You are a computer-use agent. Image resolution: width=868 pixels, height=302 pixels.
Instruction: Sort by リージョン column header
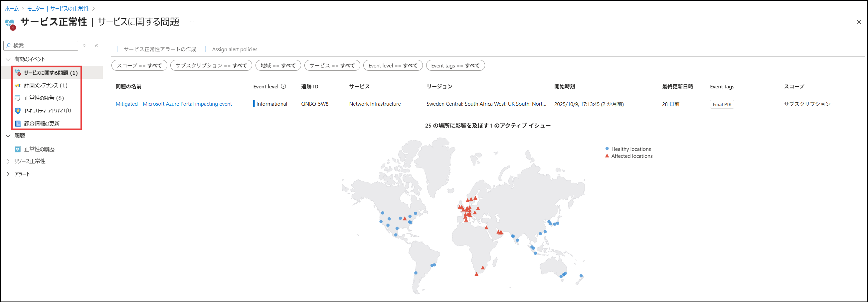click(x=439, y=86)
